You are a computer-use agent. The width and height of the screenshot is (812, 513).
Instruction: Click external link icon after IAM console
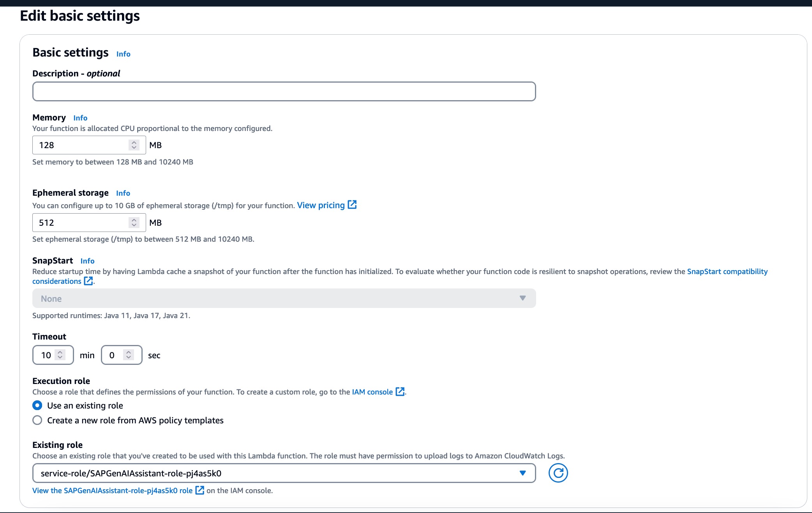[400, 391]
